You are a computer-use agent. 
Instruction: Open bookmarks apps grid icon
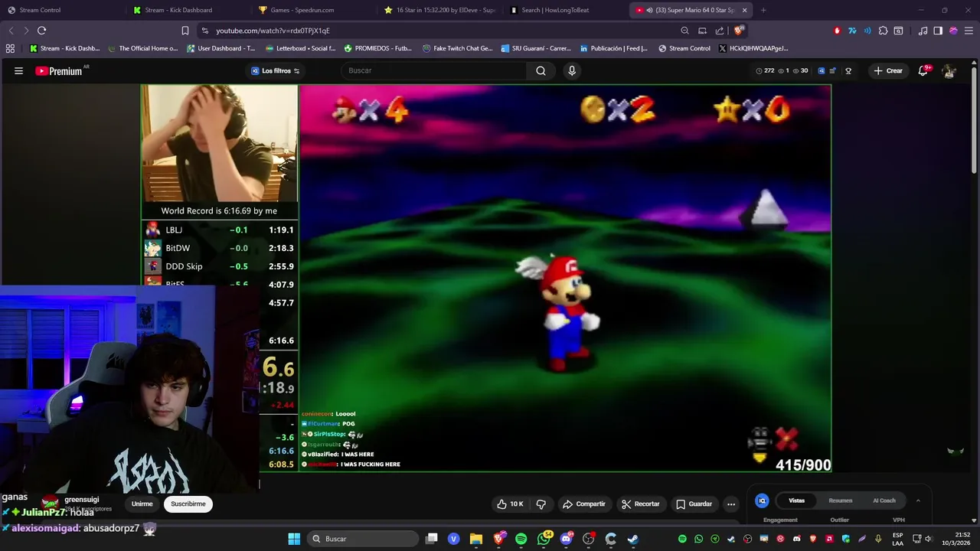tap(10, 48)
